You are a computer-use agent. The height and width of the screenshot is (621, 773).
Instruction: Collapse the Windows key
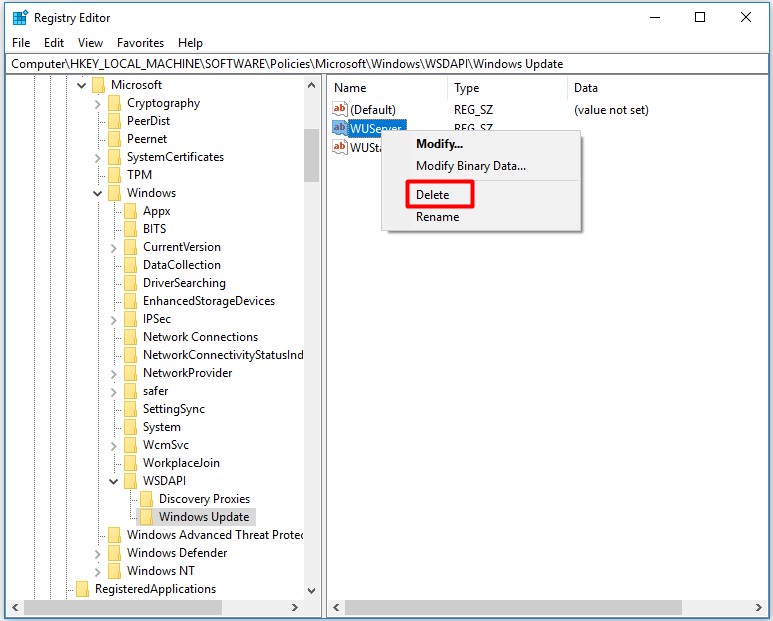tap(98, 193)
